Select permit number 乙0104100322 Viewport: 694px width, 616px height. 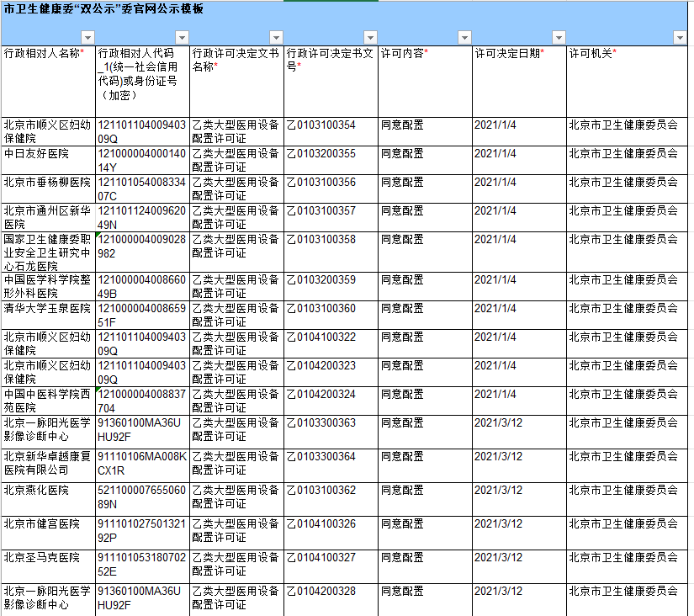(331, 343)
